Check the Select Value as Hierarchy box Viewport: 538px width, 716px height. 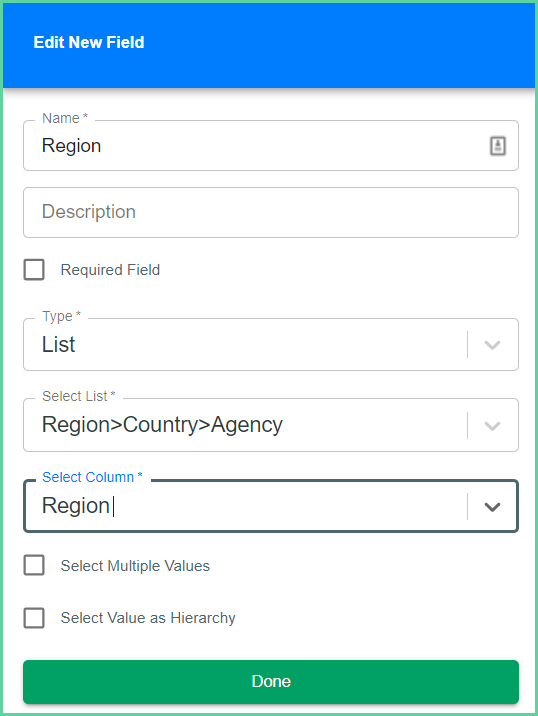[x=34, y=618]
